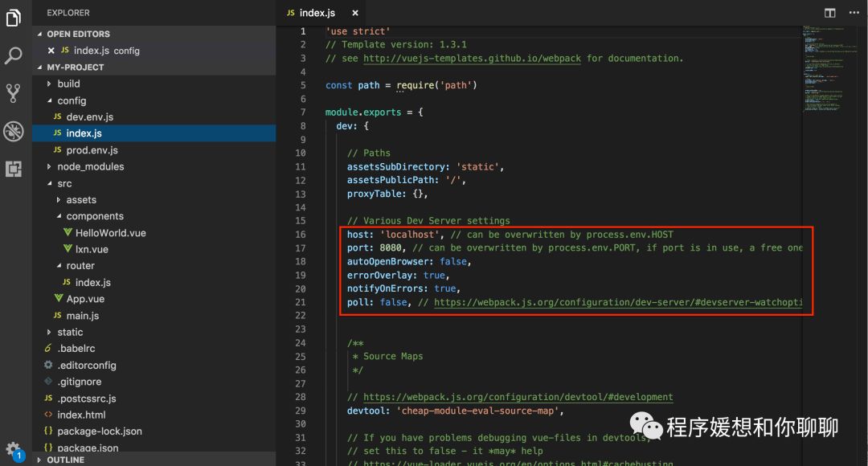This screenshot has height=466, width=868.
Task: Click the proxyTable property line
Action: 387,194
